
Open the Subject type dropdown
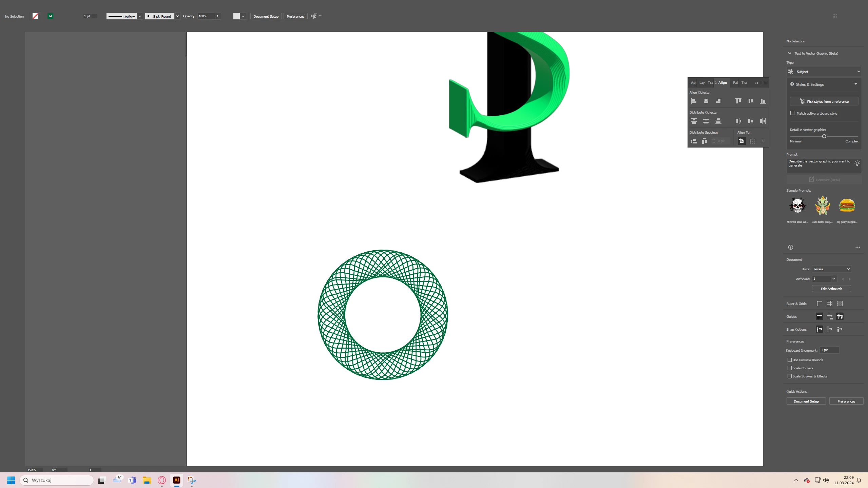(x=824, y=72)
